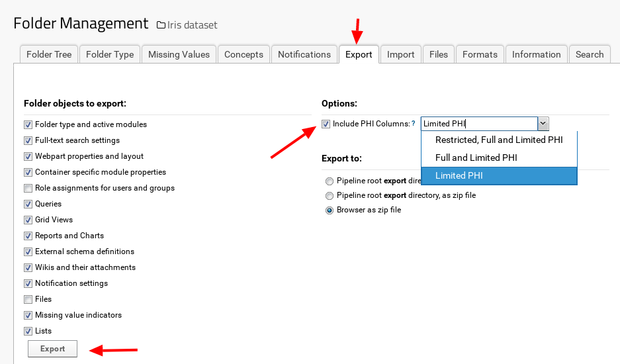620x364 pixels.
Task: Uncheck the Grid Views checkbox
Action: click(x=28, y=220)
